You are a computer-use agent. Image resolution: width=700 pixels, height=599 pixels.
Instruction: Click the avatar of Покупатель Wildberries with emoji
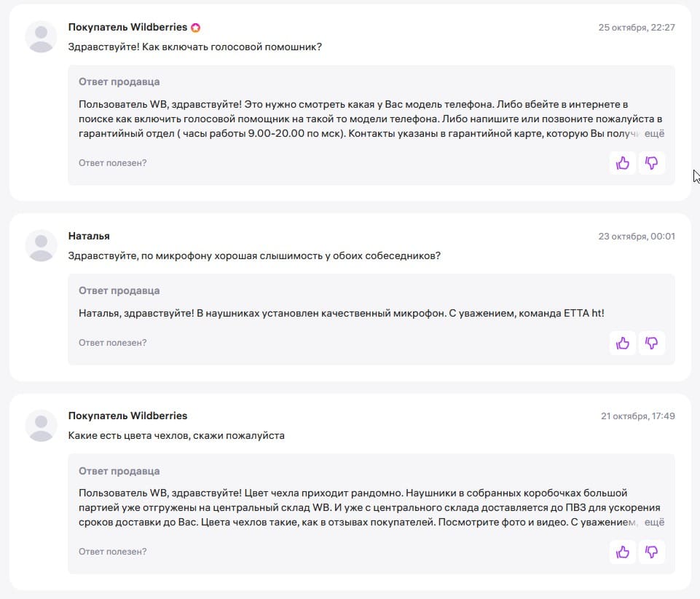tap(41, 36)
